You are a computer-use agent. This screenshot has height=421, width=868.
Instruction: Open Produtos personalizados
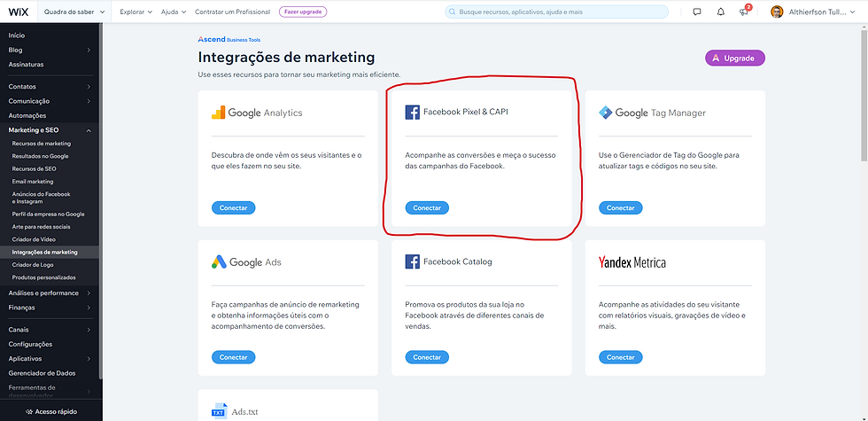click(x=43, y=277)
